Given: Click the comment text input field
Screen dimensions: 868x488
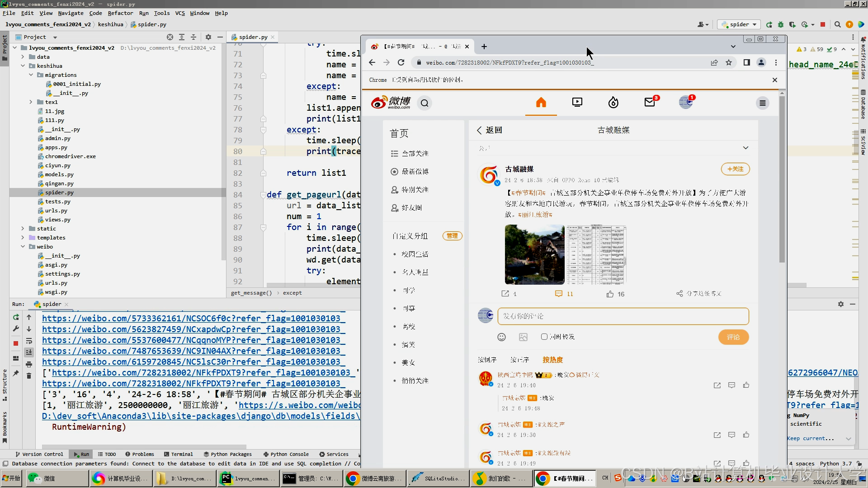Looking at the screenshot, I should pyautogui.click(x=623, y=316).
